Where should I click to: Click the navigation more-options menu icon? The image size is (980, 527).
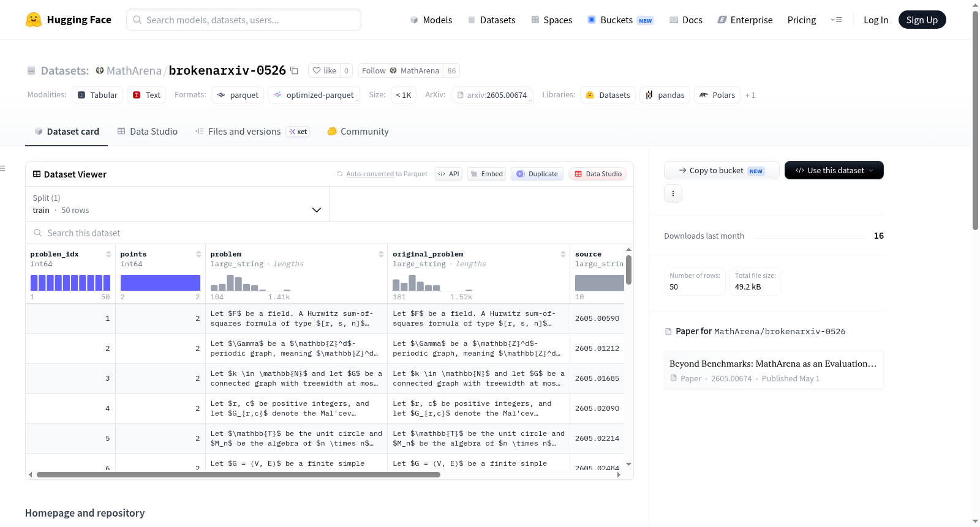(836, 20)
